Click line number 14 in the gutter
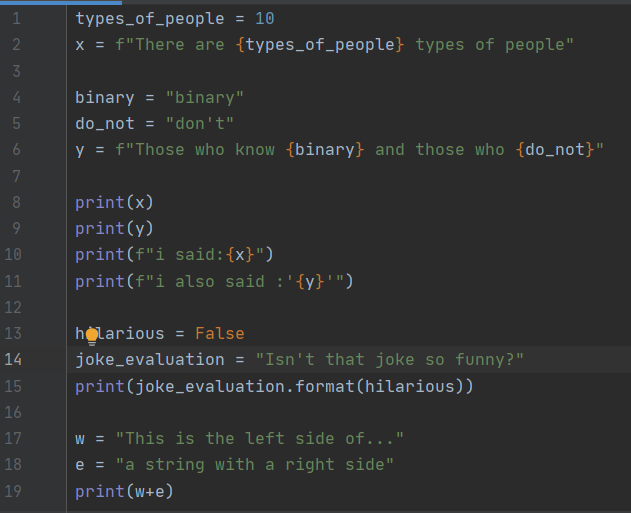Image resolution: width=631 pixels, height=513 pixels. click(16, 359)
